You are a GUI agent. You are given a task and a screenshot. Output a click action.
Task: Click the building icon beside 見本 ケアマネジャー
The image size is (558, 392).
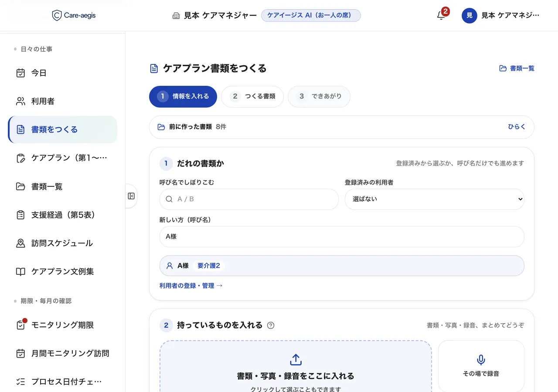[x=176, y=16]
